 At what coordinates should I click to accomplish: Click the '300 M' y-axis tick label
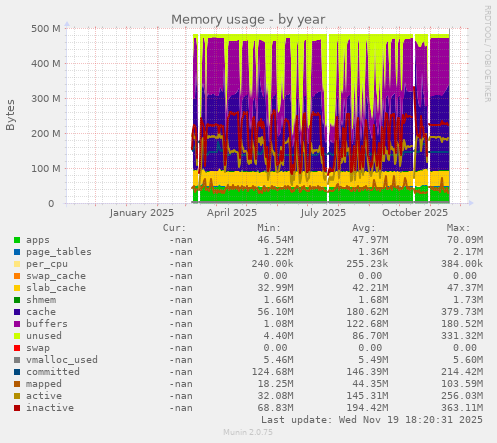(x=46, y=99)
